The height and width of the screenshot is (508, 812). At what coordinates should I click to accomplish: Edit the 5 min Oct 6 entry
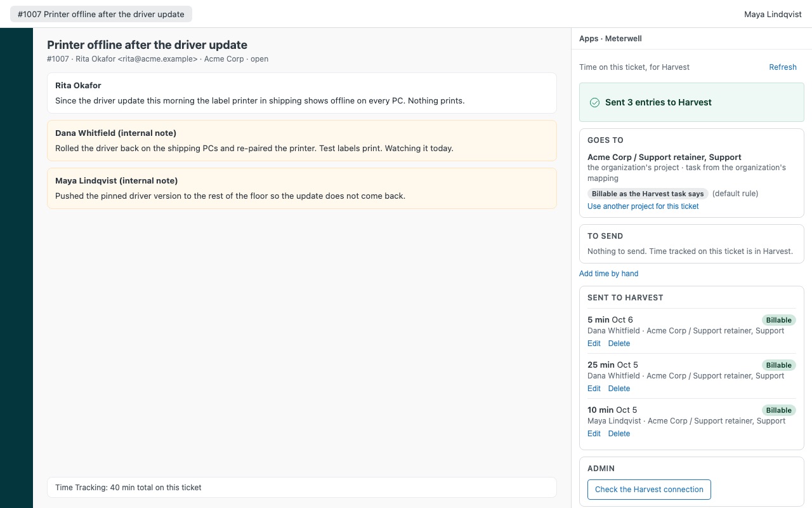tap(594, 344)
